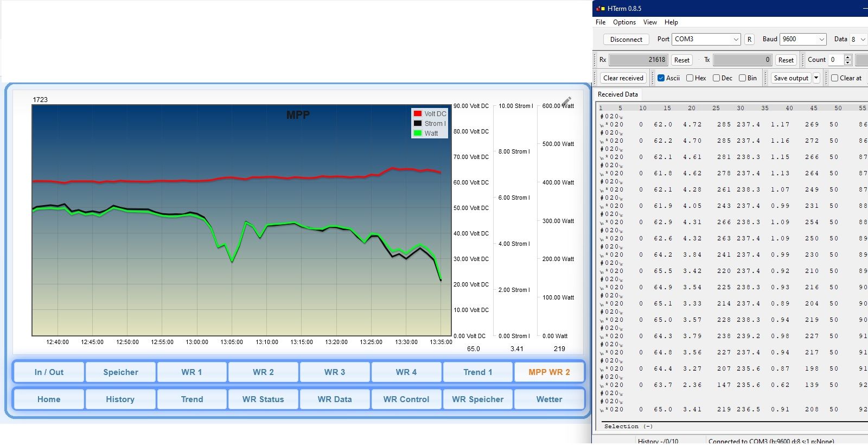Click the green Watt legend swatch

click(418, 133)
